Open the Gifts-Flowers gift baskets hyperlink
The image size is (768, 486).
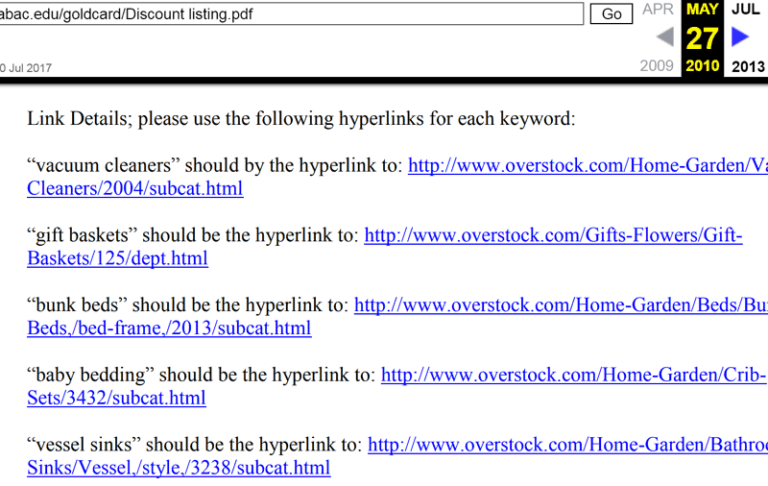(553, 236)
